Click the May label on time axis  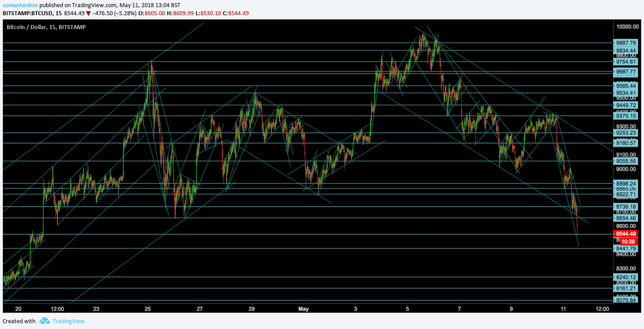(x=303, y=309)
